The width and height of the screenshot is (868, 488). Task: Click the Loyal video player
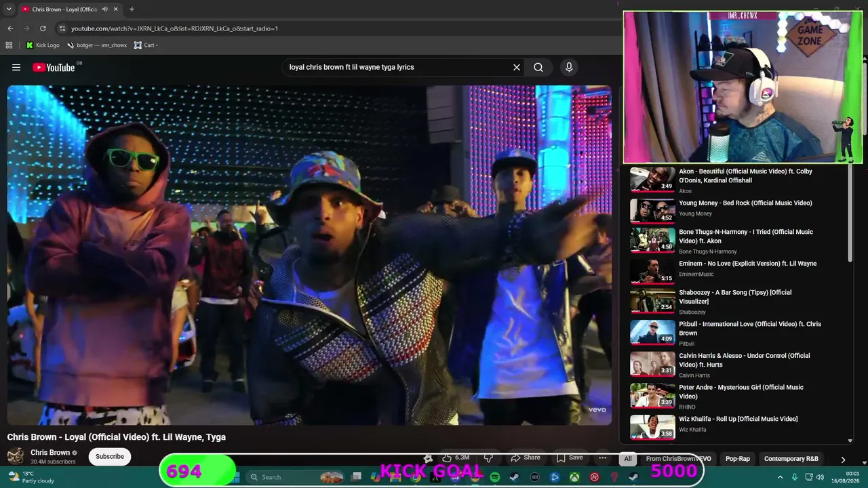click(x=309, y=255)
